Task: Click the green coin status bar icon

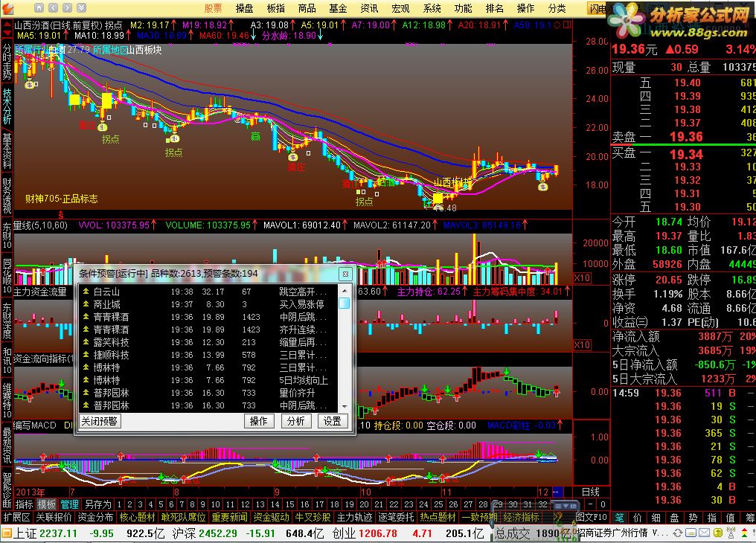Action: point(717,533)
